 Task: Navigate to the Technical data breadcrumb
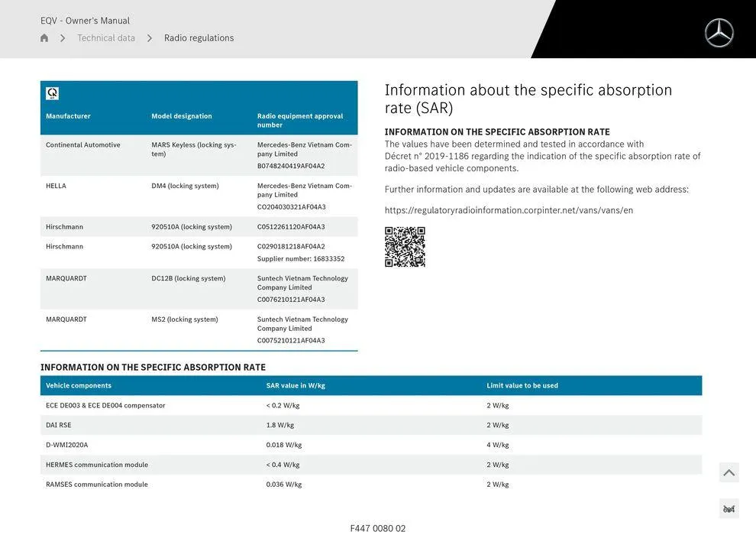point(106,37)
